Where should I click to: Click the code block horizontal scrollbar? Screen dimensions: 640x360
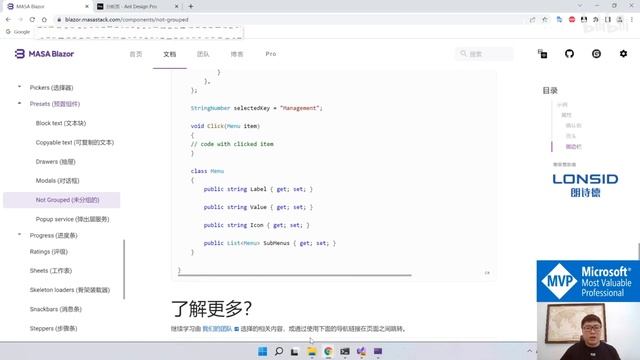click(295, 275)
